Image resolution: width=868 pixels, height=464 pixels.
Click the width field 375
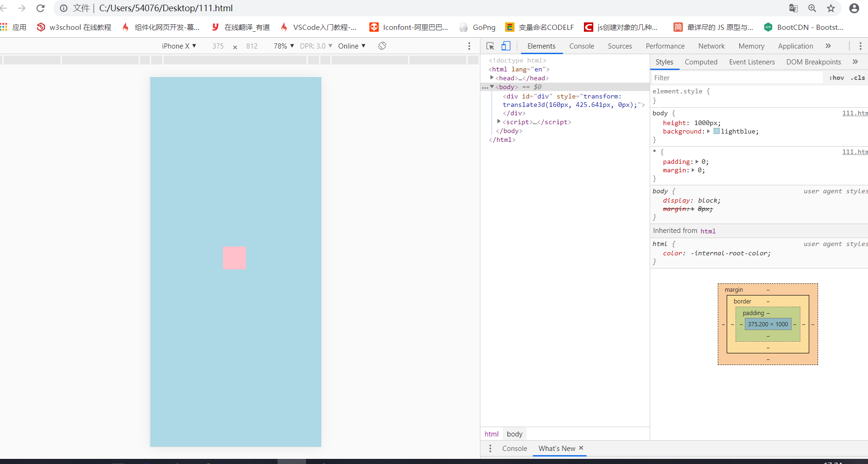[218, 46]
